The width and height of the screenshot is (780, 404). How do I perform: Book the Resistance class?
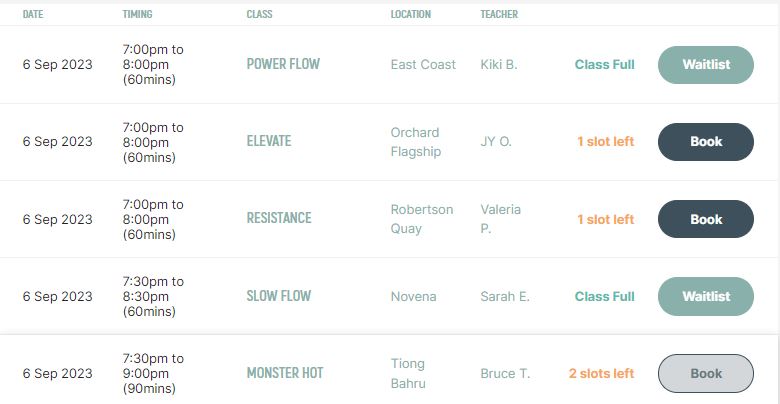(705, 219)
